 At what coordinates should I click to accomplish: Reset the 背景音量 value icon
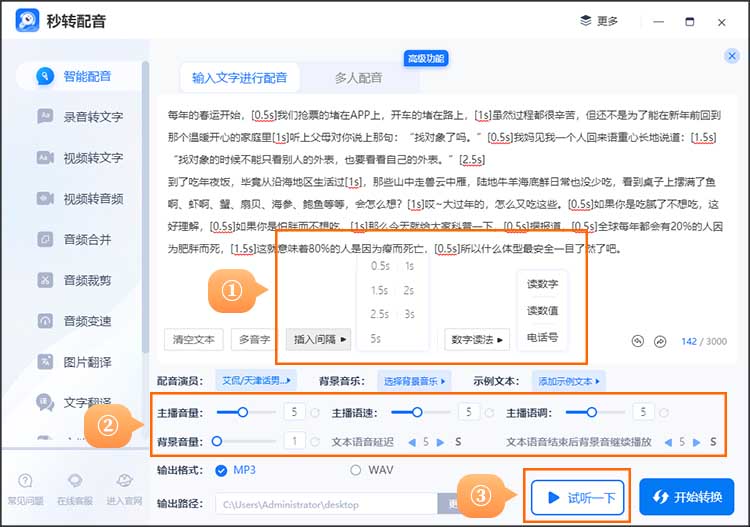click(x=315, y=441)
